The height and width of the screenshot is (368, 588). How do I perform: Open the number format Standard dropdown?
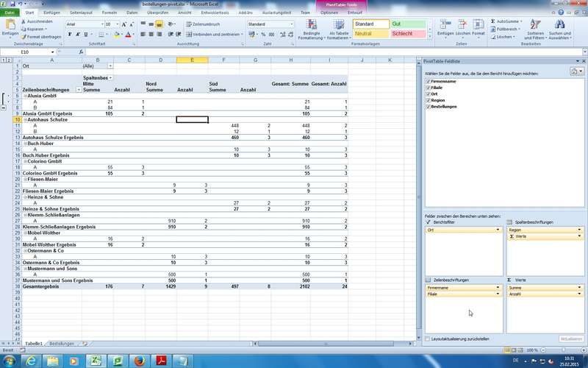tap(291, 24)
